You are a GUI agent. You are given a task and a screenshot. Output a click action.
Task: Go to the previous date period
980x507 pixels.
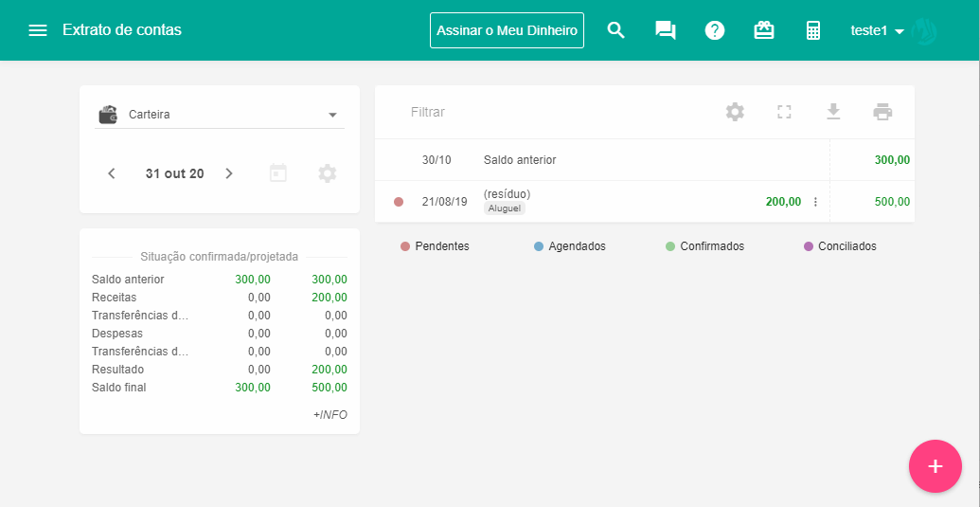tap(112, 173)
